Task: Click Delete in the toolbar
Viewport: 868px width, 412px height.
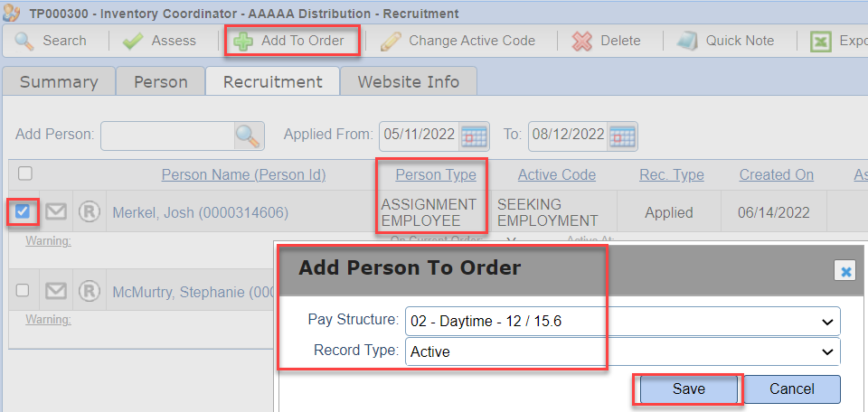Action: [620, 41]
